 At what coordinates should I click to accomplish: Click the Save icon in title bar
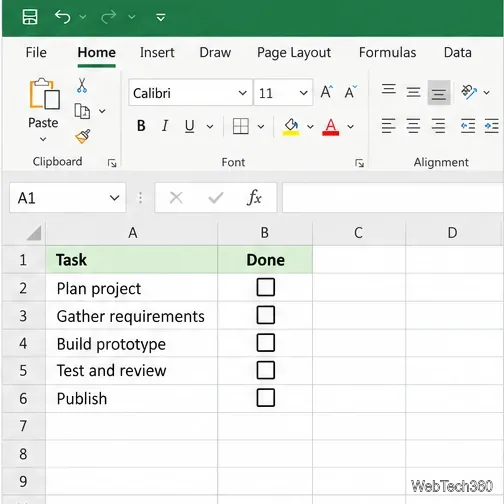tap(30, 17)
